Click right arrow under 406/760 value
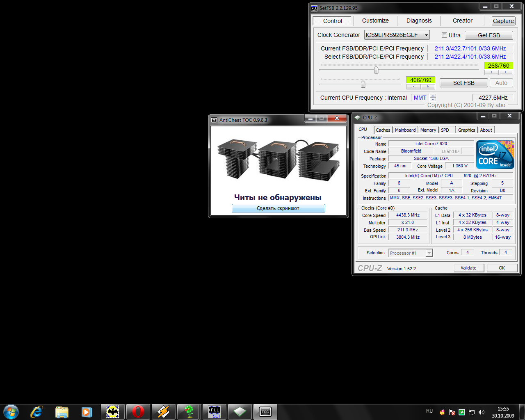This screenshot has width=525, height=420. click(428, 87)
